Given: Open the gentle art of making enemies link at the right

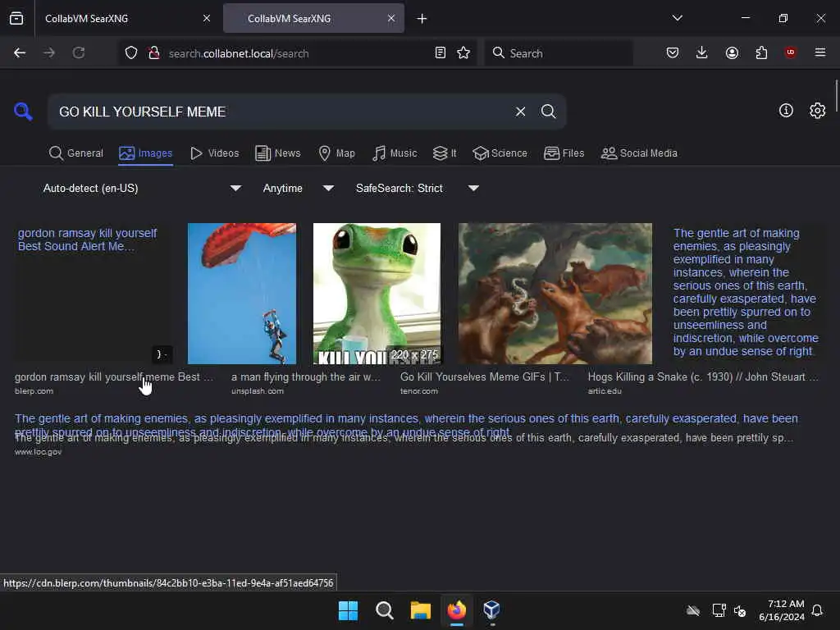Looking at the screenshot, I should pos(746,292).
